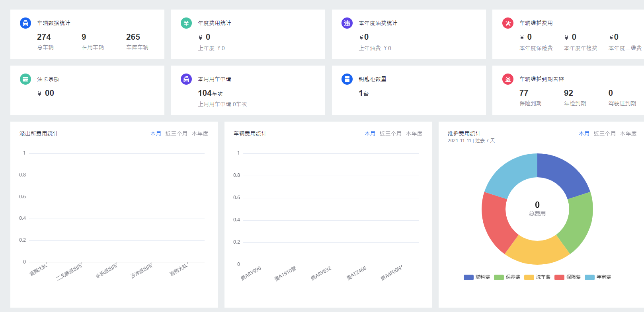Viewport: 644px width, 312px height.
Task: Click the red alarm icon for 车辆维护到期告警
Action: click(508, 79)
